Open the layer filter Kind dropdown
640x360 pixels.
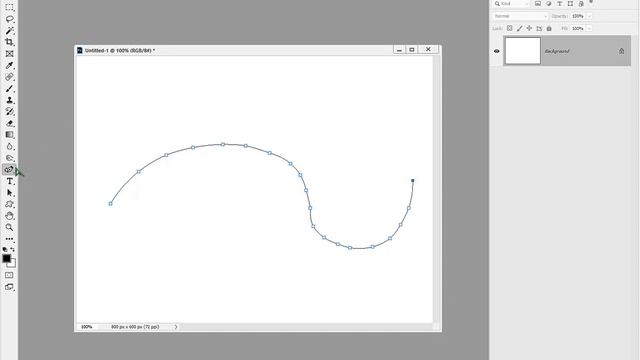point(511,4)
